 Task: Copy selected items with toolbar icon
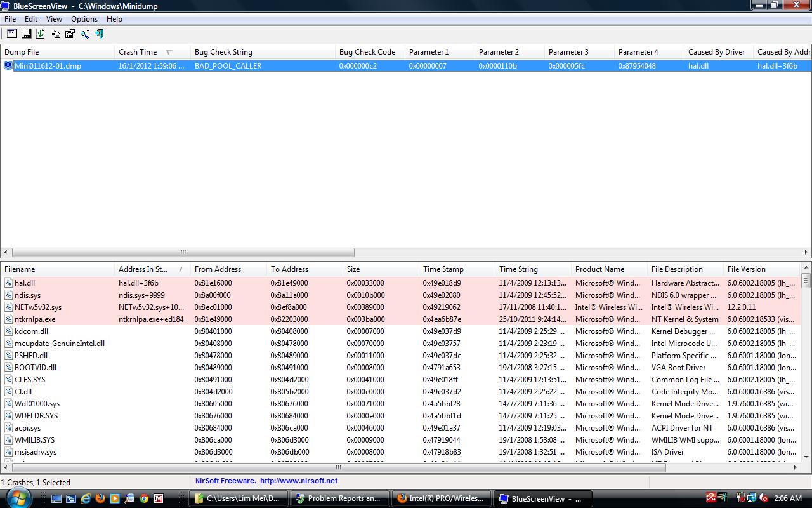pyautogui.click(x=55, y=34)
